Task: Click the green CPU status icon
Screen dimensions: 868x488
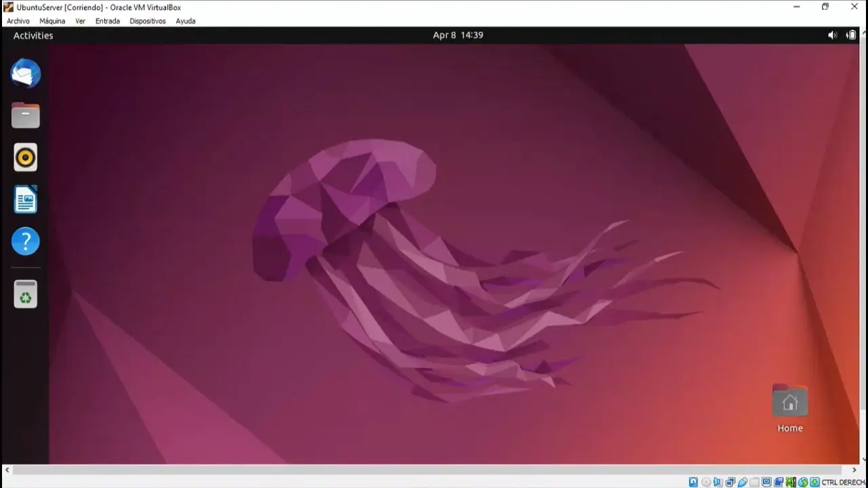Action: (791, 482)
